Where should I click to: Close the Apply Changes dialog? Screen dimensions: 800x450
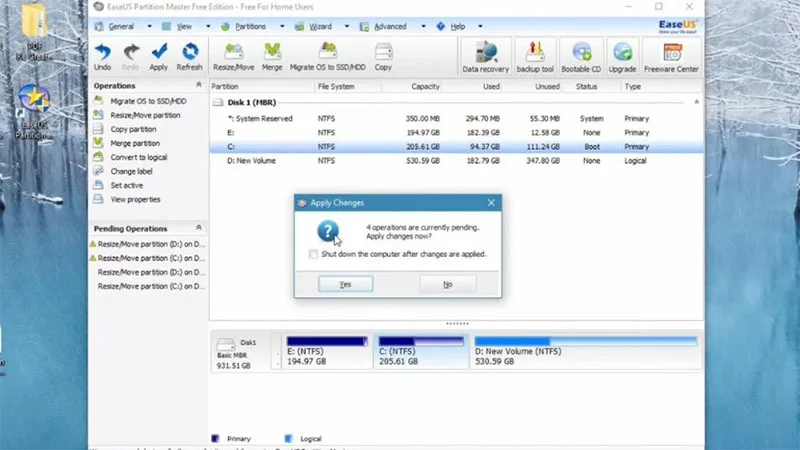tap(491, 203)
